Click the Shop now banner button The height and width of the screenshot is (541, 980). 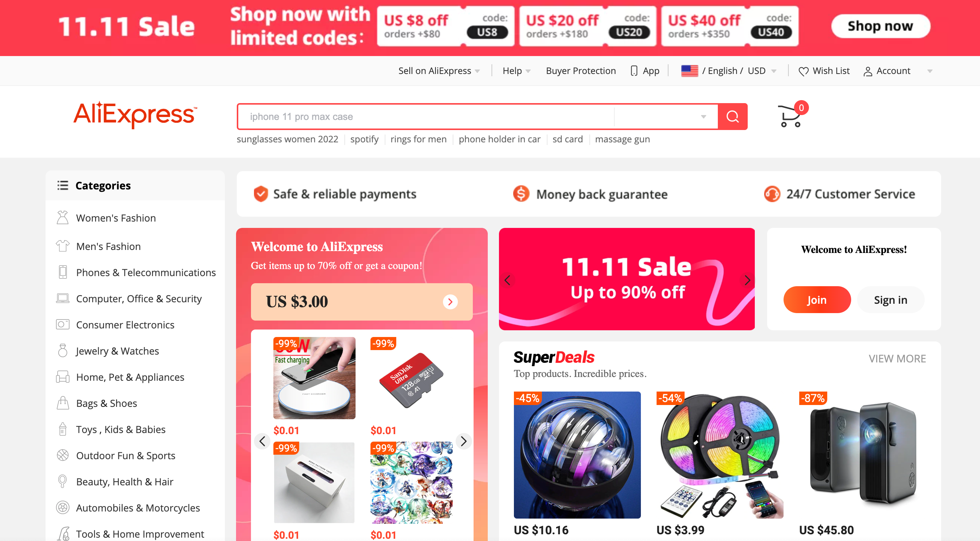(880, 26)
